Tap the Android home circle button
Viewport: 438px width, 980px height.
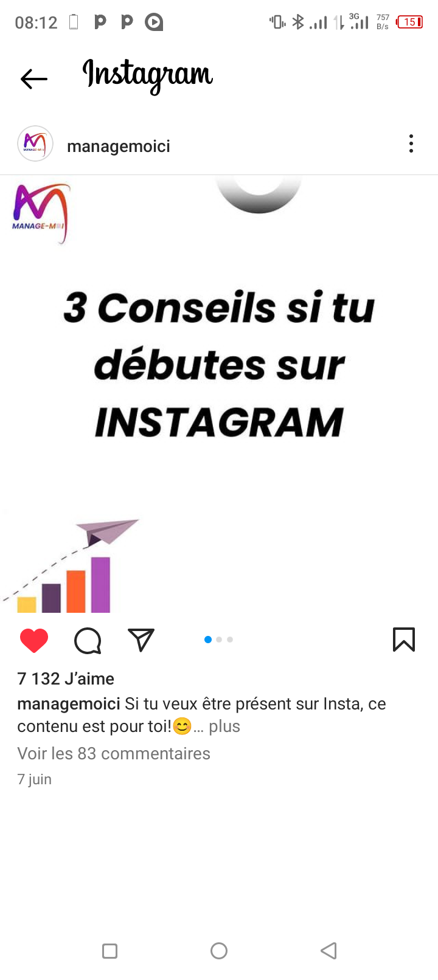pos(219,951)
